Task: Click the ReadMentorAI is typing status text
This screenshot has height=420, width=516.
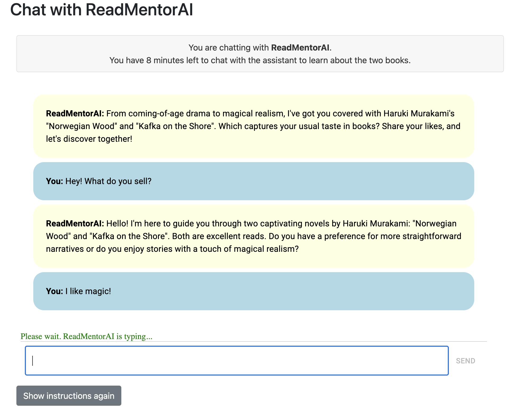Action: 86,336
